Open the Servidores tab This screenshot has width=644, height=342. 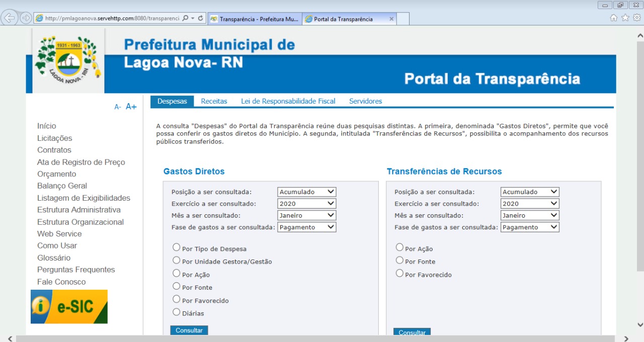tap(366, 101)
